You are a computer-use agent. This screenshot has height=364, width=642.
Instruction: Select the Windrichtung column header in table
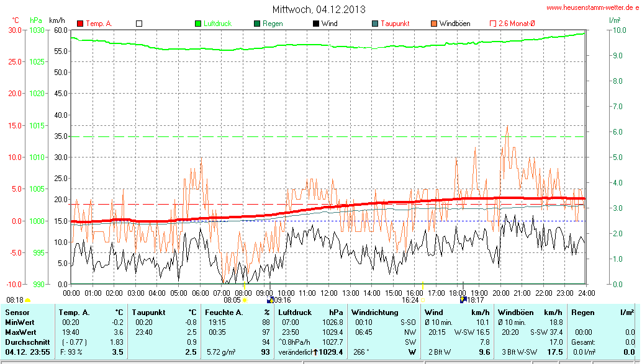point(374,313)
